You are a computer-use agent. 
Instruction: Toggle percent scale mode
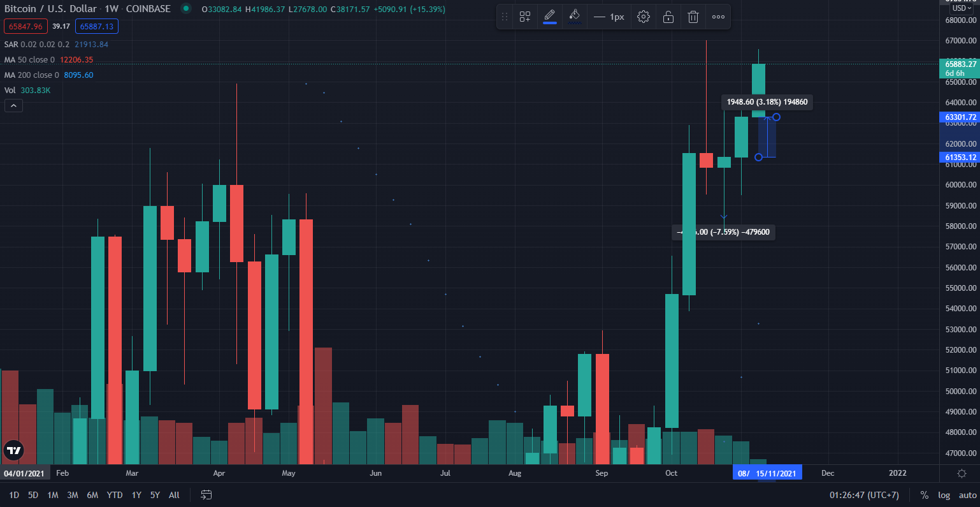tap(925, 495)
